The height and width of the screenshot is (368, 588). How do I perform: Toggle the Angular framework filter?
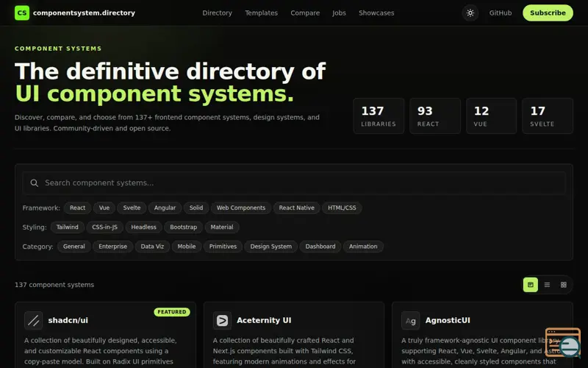pyautogui.click(x=165, y=208)
